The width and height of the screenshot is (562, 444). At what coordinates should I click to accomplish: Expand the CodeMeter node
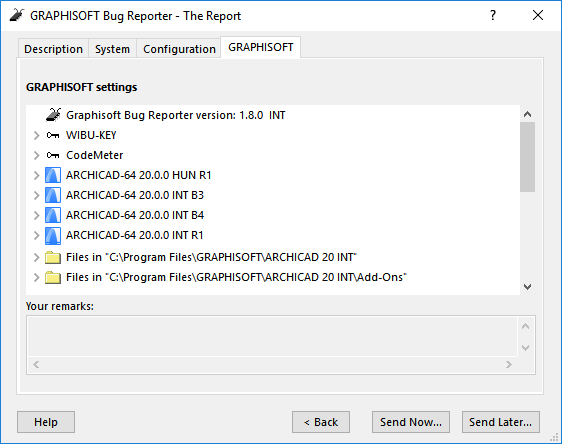pos(36,155)
